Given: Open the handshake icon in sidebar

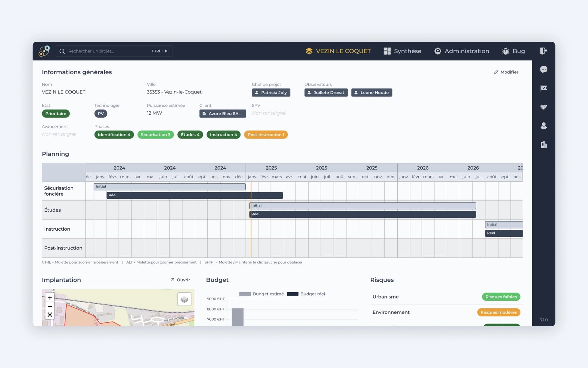Looking at the screenshot, I should click(544, 107).
